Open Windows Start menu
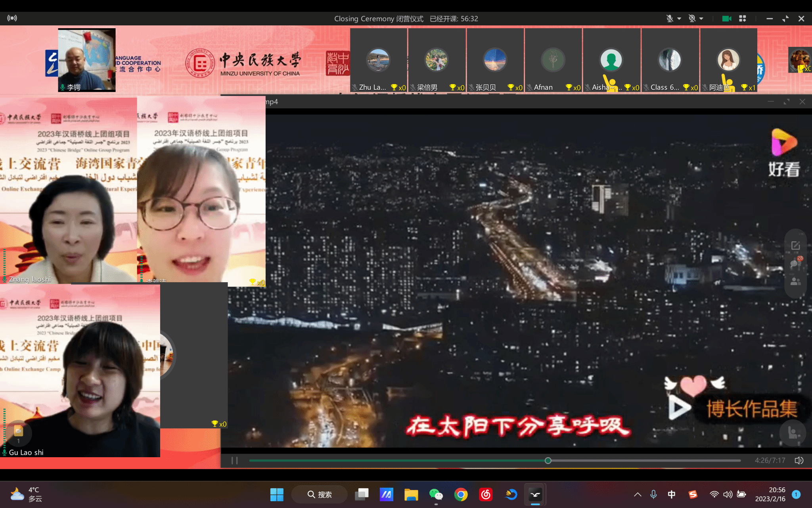This screenshot has width=812, height=508. click(x=277, y=495)
